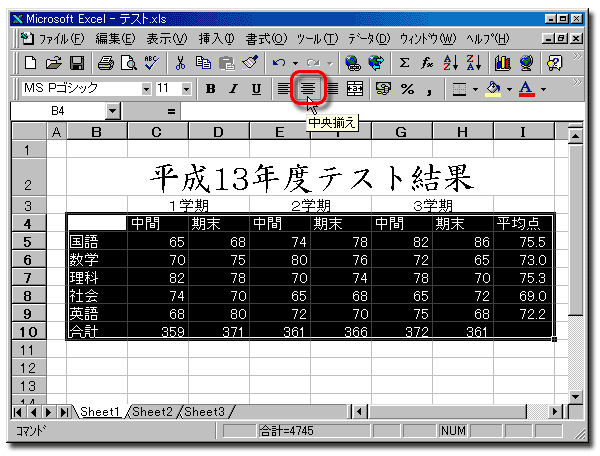Sort ascending A-Z icon
Image resolution: width=600 pixels, height=456 pixels.
[x=450, y=63]
